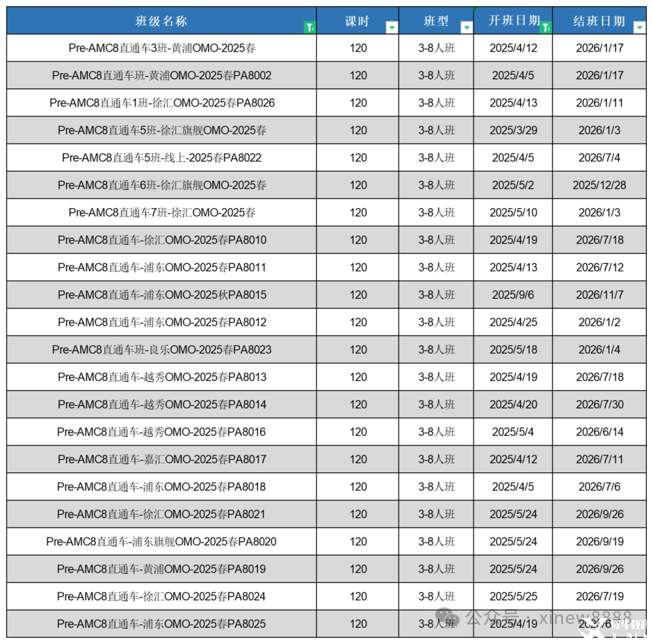This screenshot has width=653, height=644.
Task: Click end date 2026/11/7
Action: 599,295
